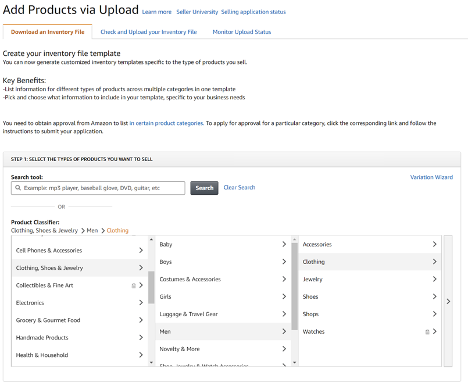468x386 pixels.
Task: Expand the Electronics category chevron
Action: [141, 303]
